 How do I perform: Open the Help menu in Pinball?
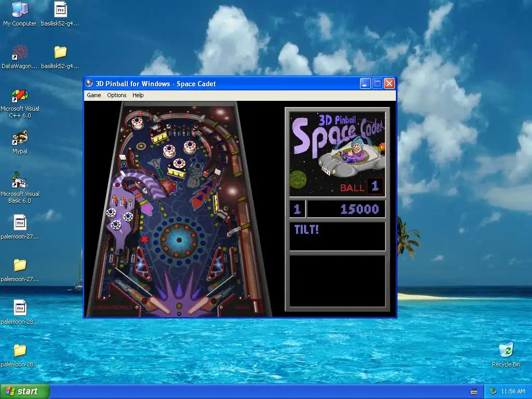pyautogui.click(x=138, y=96)
